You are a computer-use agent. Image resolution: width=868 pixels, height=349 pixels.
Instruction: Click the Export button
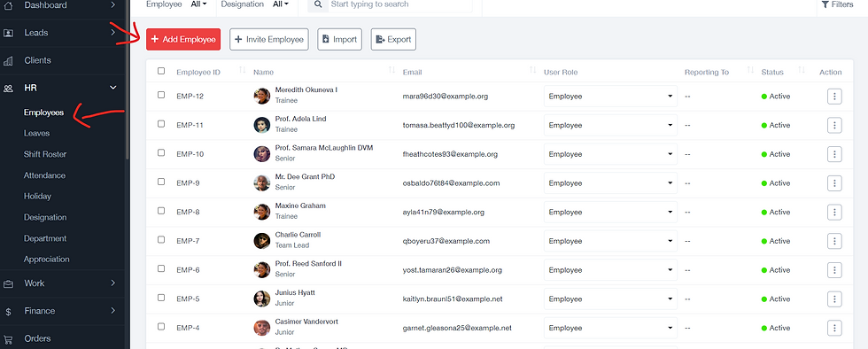click(x=393, y=39)
